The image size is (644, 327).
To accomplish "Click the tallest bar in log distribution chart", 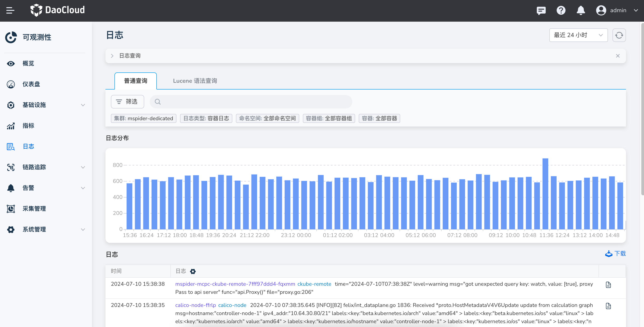I will 545,194.
